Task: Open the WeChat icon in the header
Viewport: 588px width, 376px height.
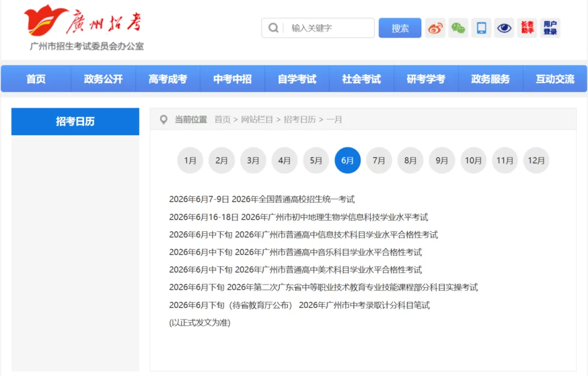Action: [x=458, y=28]
